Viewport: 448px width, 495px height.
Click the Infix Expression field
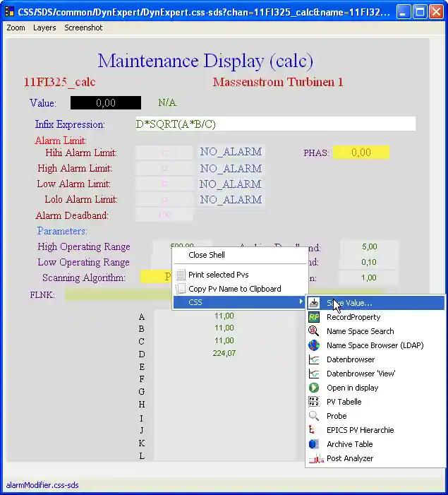point(275,124)
